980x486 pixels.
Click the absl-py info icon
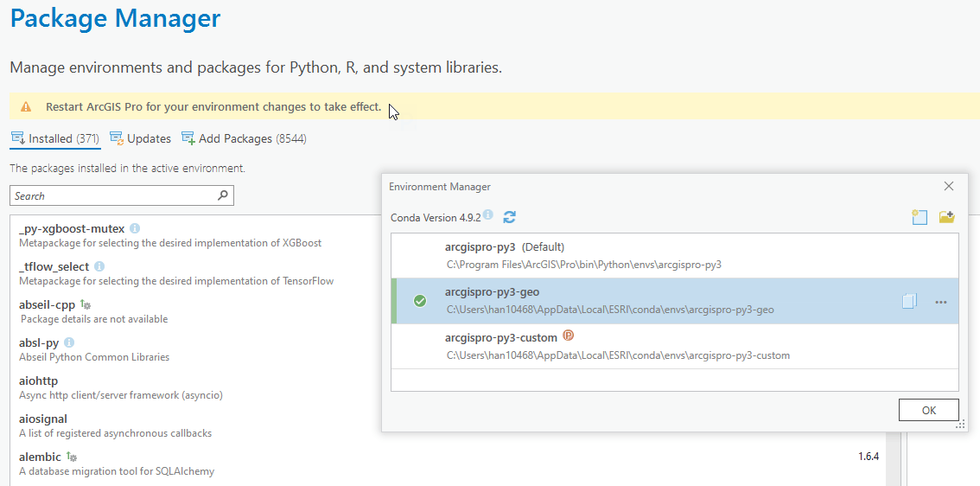(x=69, y=342)
